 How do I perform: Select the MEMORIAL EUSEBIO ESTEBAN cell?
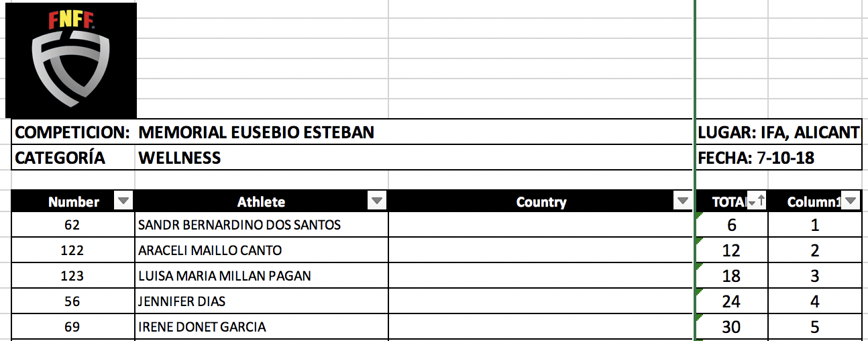tap(256, 132)
